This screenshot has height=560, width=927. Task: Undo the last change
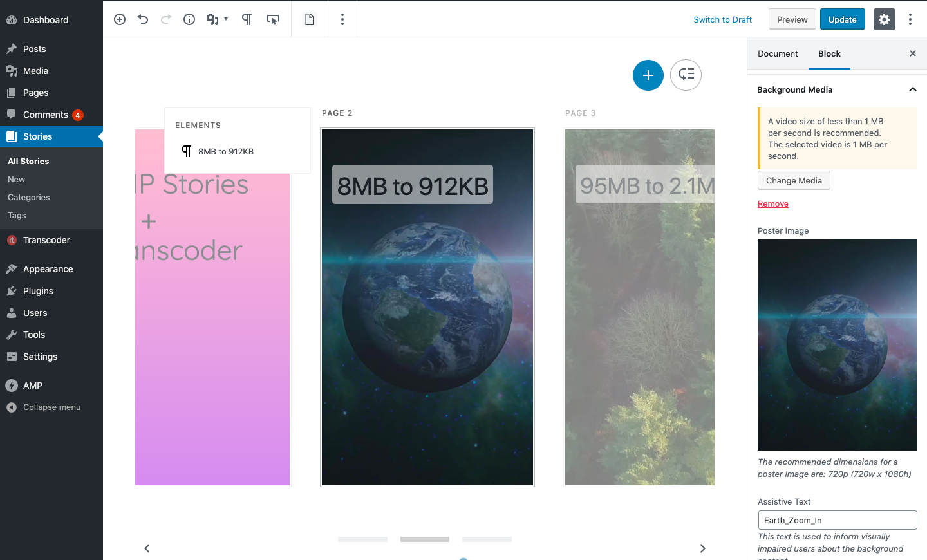tap(143, 19)
